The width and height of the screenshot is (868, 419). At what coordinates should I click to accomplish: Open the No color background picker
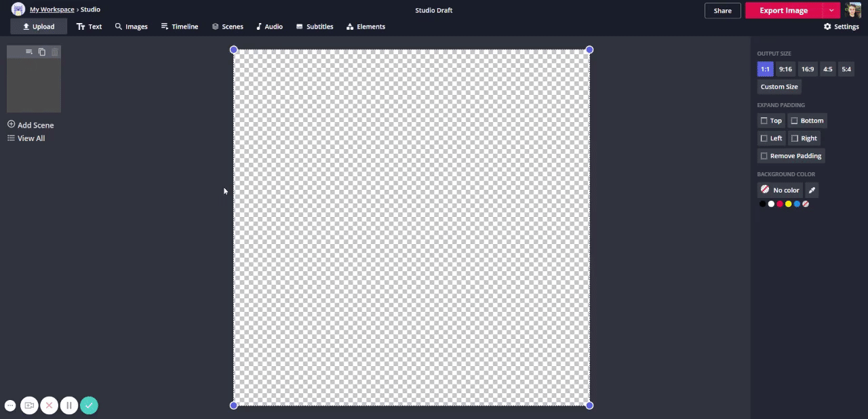[780, 191]
